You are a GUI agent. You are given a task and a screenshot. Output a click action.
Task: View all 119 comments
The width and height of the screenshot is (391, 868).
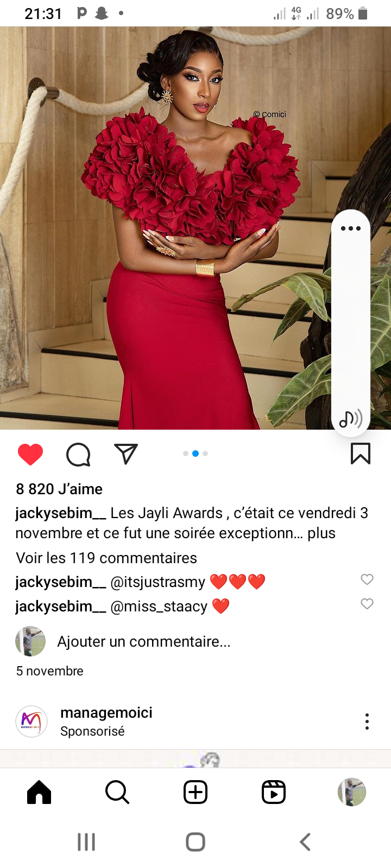106,558
